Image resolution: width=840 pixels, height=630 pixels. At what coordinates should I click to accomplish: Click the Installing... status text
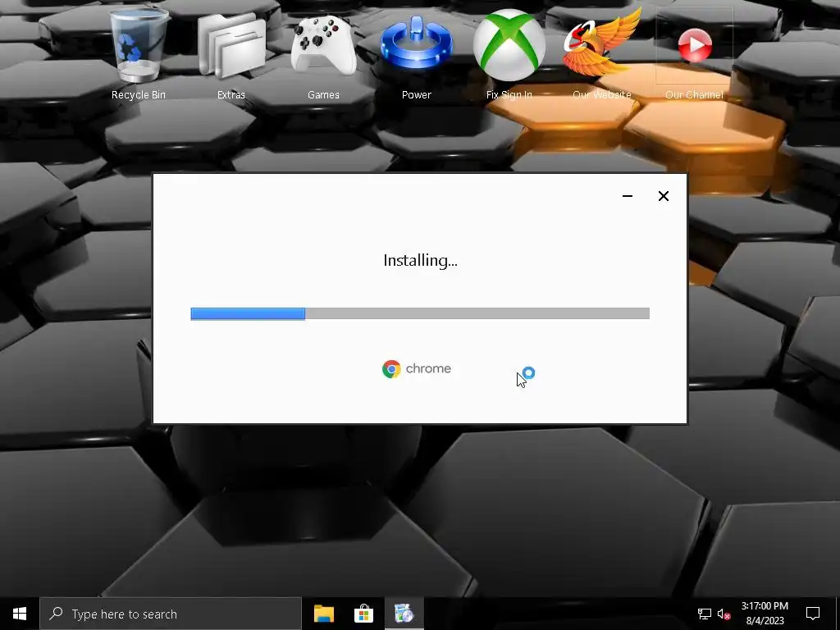[x=420, y=260]
